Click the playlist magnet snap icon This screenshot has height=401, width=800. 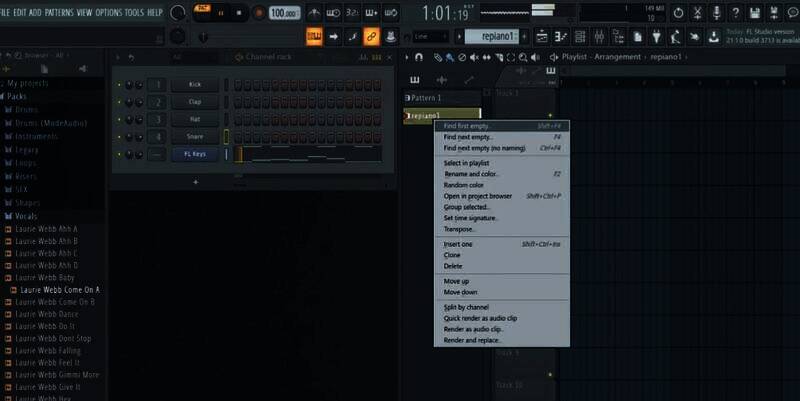point(421,57)
